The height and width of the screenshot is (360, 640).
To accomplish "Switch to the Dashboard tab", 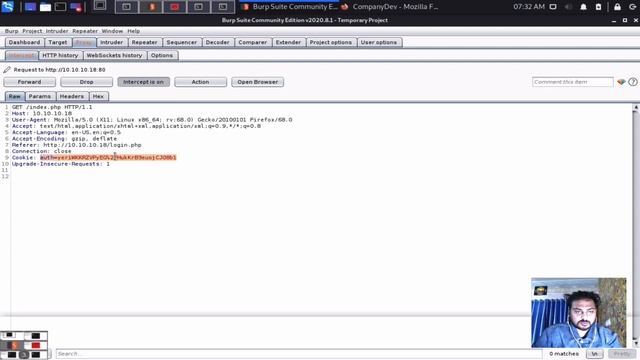I will coord(24,42).
